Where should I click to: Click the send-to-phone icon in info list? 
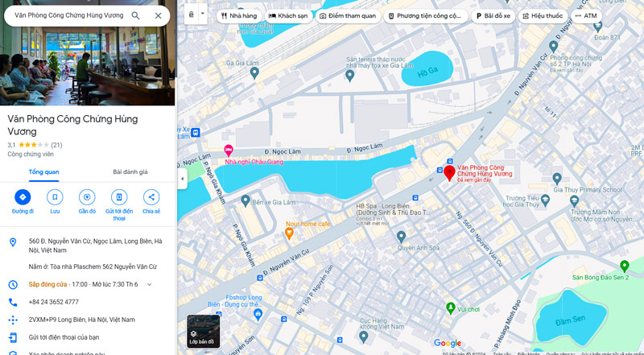[x=13, y=337]
